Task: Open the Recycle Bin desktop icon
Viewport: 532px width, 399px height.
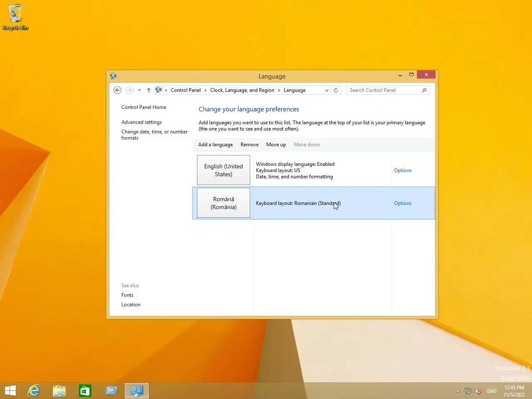Action: tap(15, 17)
